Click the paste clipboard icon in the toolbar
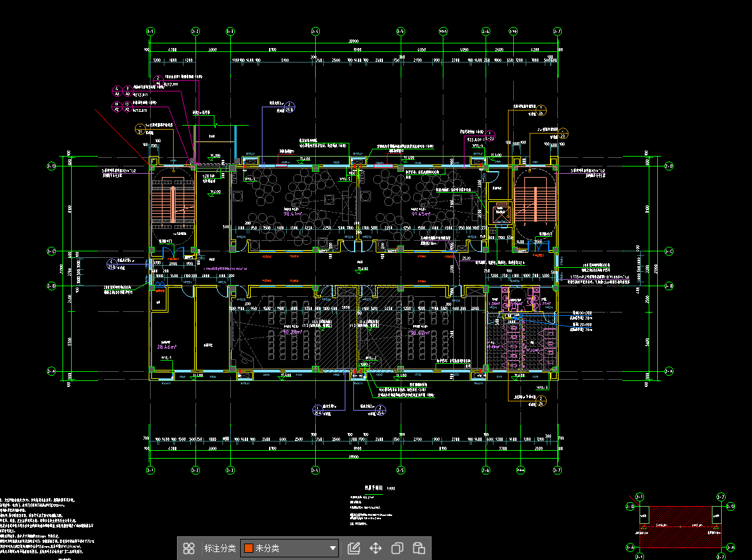This screenshot has height=560, width=752. [x=418, y=548]
